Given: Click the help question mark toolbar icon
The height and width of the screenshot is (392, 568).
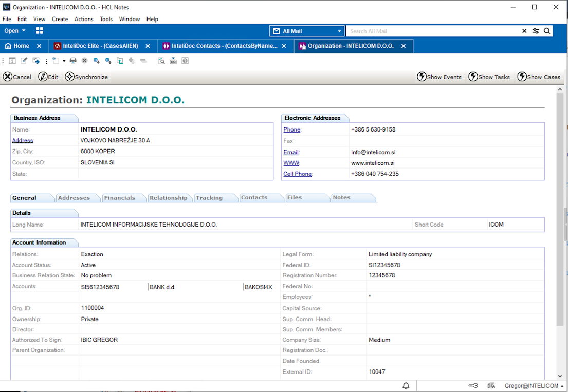Looking at the screenshot, I should tap(185, 61).
